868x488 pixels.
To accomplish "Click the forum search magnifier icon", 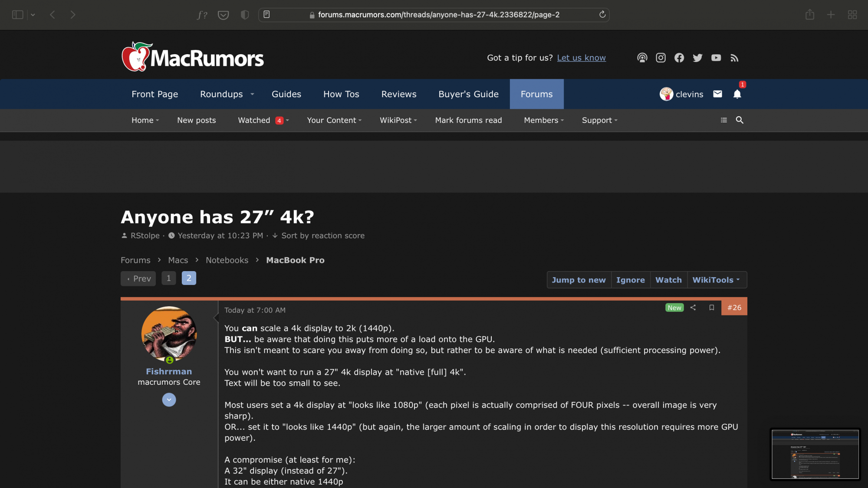I will coord(740,120).
